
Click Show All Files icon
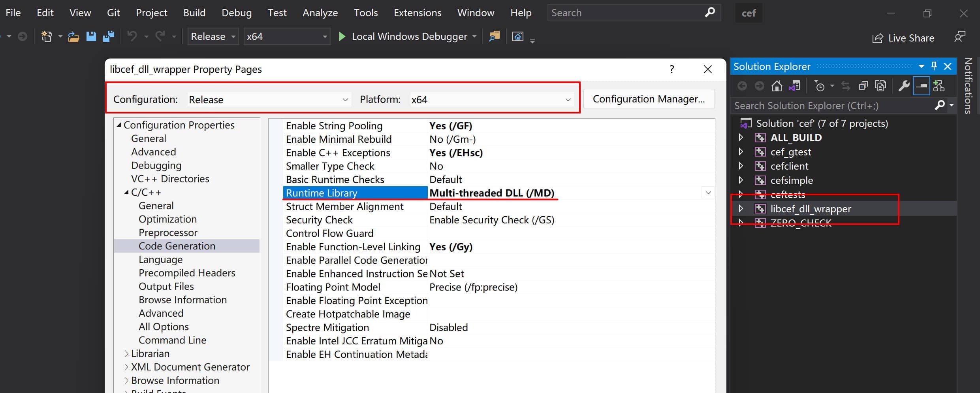coord(880,86)
